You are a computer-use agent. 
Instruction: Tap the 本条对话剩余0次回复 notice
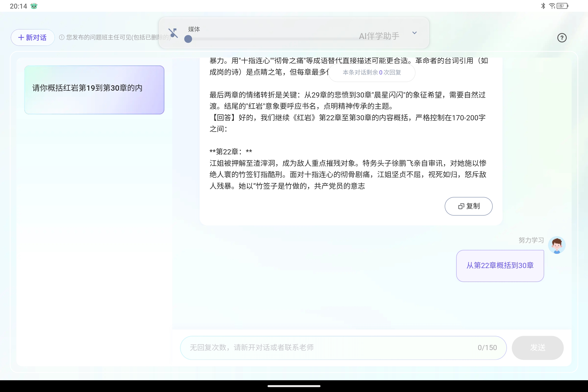coord(372,73)
